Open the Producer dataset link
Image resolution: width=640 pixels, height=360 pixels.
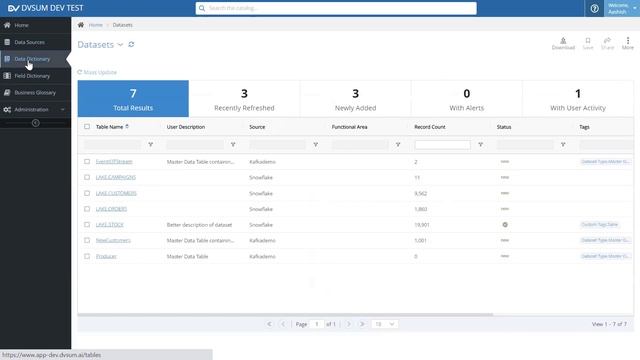click(106, 256)
